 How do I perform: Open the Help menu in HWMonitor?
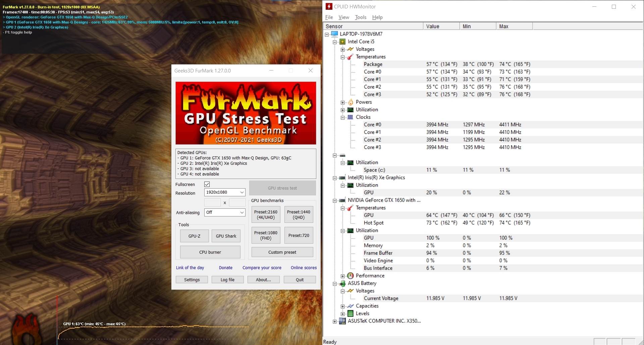click(x=377, y=17)
